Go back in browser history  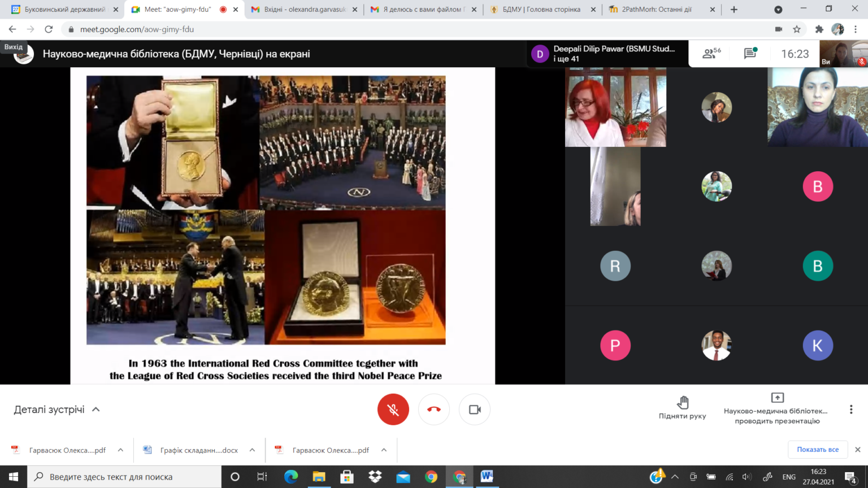(x=12, y=29)
